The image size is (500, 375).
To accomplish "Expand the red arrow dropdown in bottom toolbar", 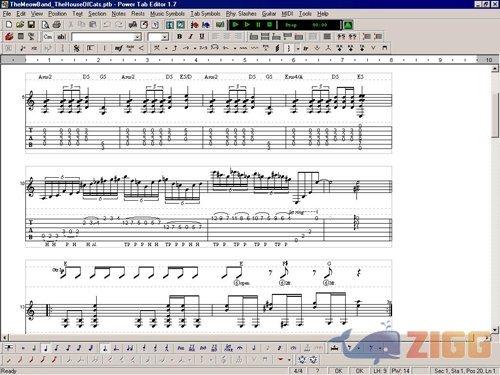I will (x=289, y=360).
